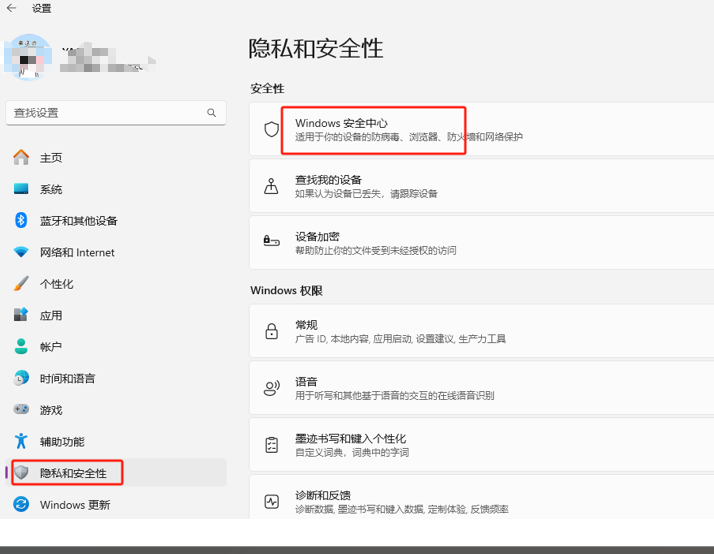Screen dimensions: 714x554
Task: Click the Windows 权限 section label
Action: click(x=286, y=290)
